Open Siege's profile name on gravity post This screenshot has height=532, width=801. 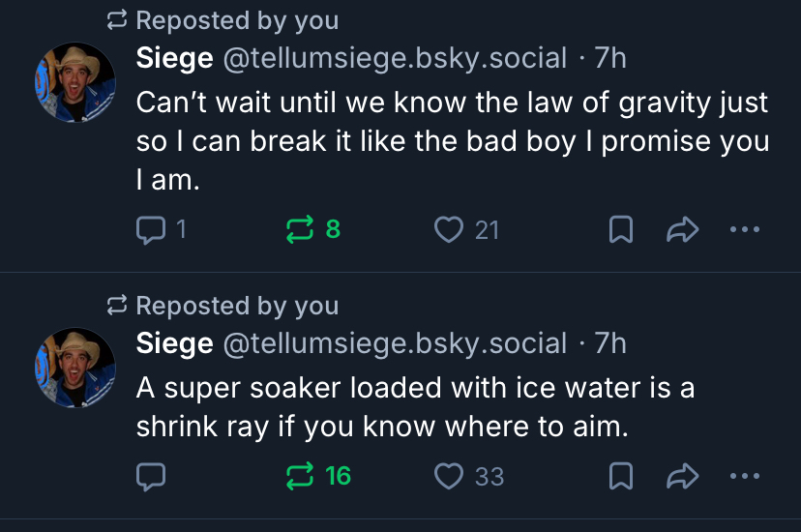click(x=174, y=58)
